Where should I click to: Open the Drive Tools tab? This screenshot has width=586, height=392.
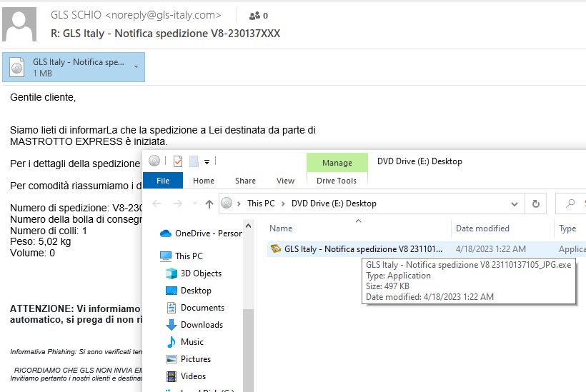[337, 181]
